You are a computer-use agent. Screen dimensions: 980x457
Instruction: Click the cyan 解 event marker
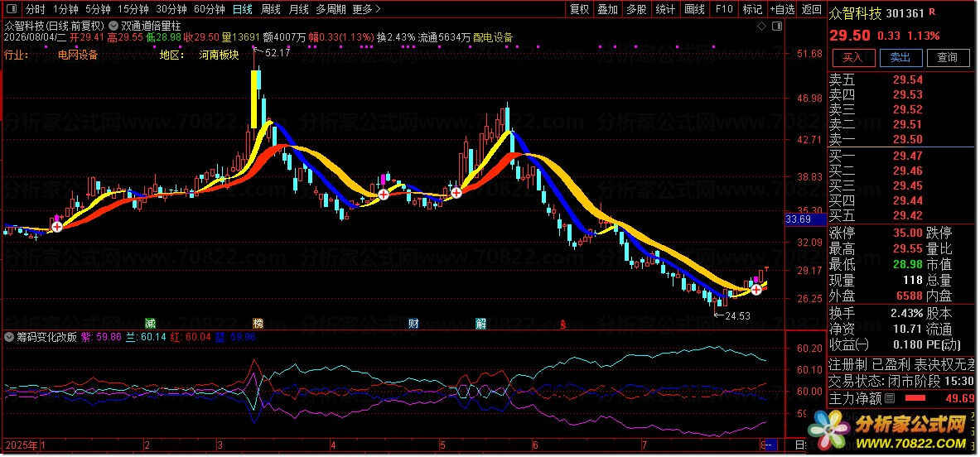pos(480,324)
